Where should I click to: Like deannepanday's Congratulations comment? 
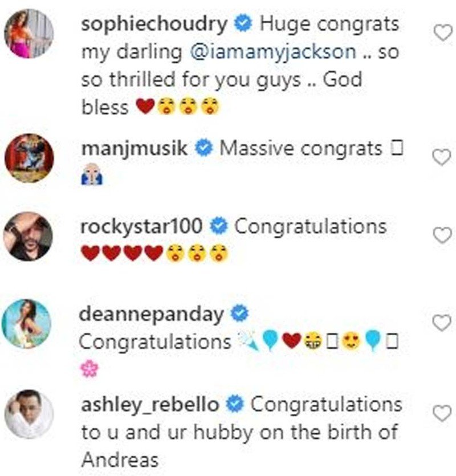click(x=442, y=323)
